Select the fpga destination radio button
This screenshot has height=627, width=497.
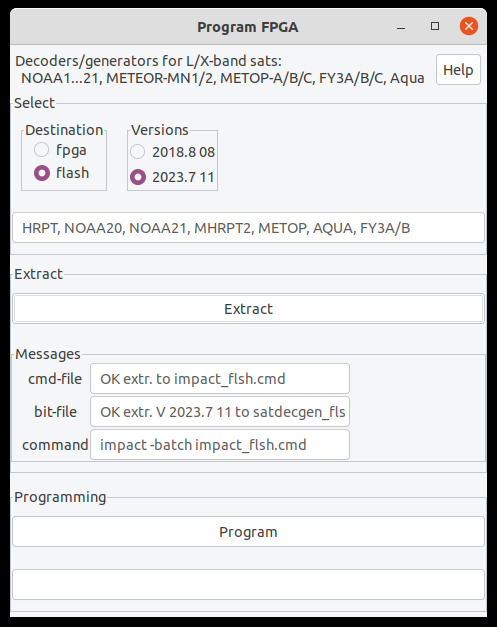pos(42,150)
